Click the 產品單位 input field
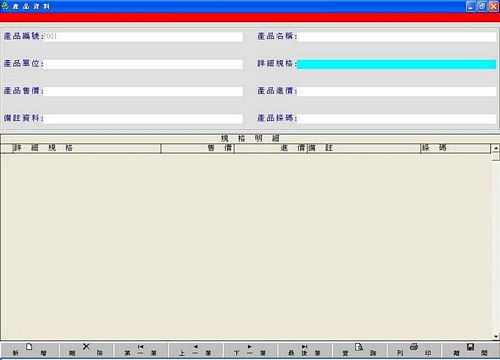 point(143,64)
